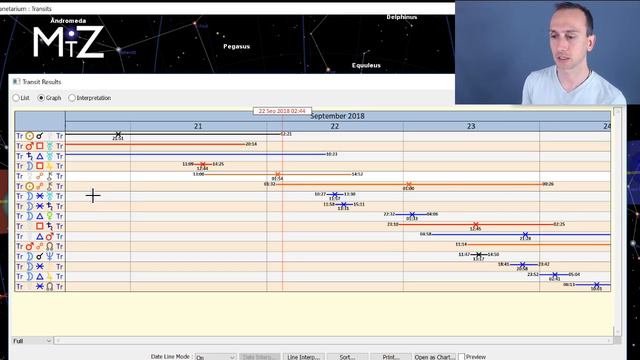Click the day 22 column header
Screen dimensions: 640x360
pos(335,127)
